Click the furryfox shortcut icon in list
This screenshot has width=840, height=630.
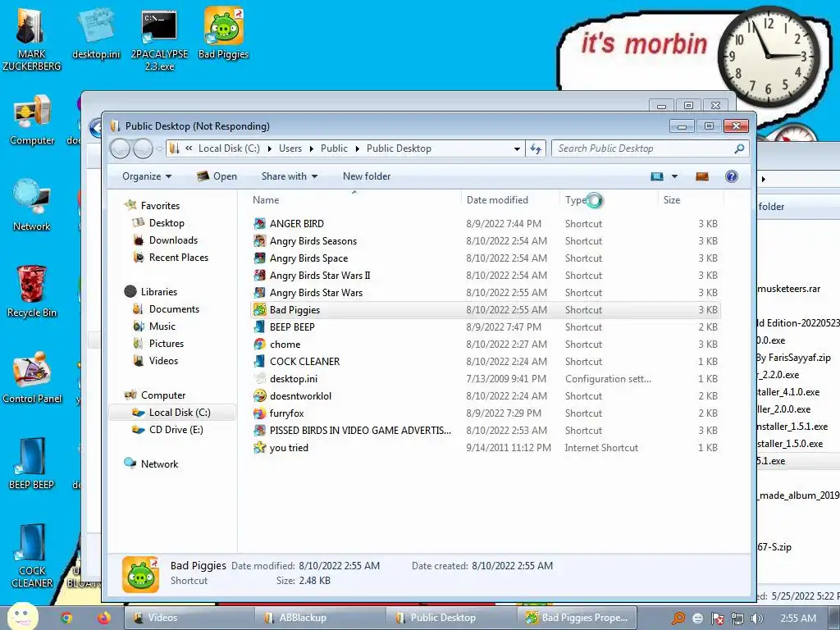tap(260, 413)
